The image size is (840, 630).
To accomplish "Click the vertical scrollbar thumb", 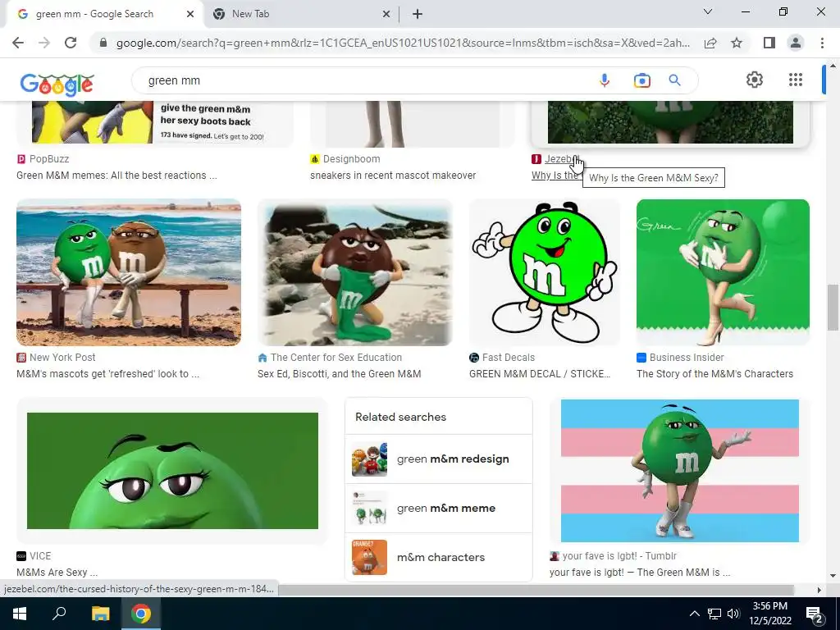I will [x=833, y=308].
